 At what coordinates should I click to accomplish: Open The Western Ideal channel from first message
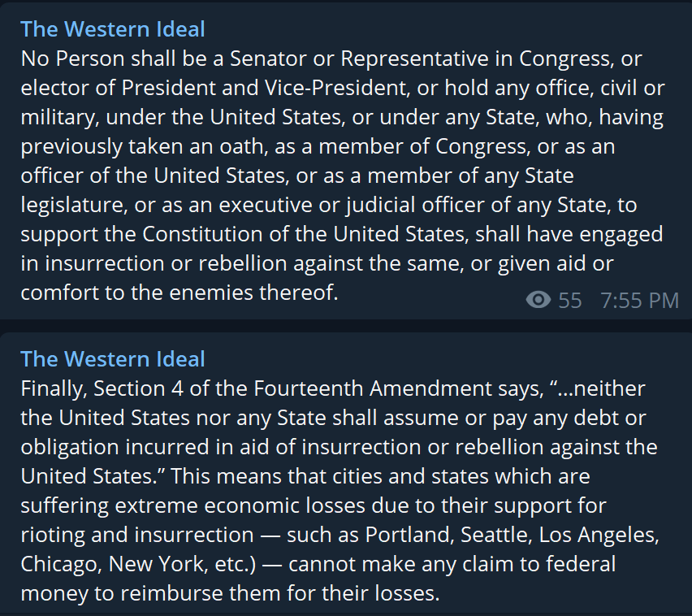coord(113,29)
